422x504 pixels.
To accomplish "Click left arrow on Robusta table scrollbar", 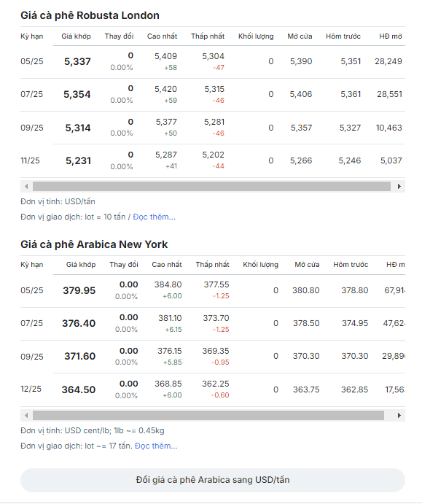I will pos(26,187).
